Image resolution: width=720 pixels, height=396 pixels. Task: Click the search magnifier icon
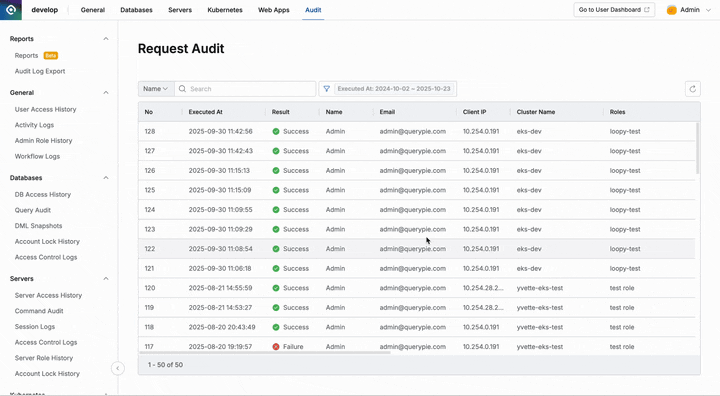pyautogui.click(x=182, y=89)
